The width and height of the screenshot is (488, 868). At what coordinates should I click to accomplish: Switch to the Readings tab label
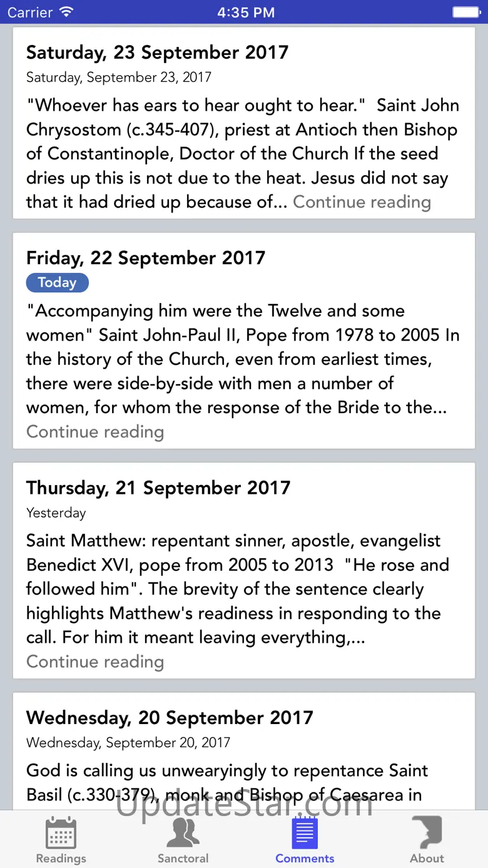click(61, 858)
